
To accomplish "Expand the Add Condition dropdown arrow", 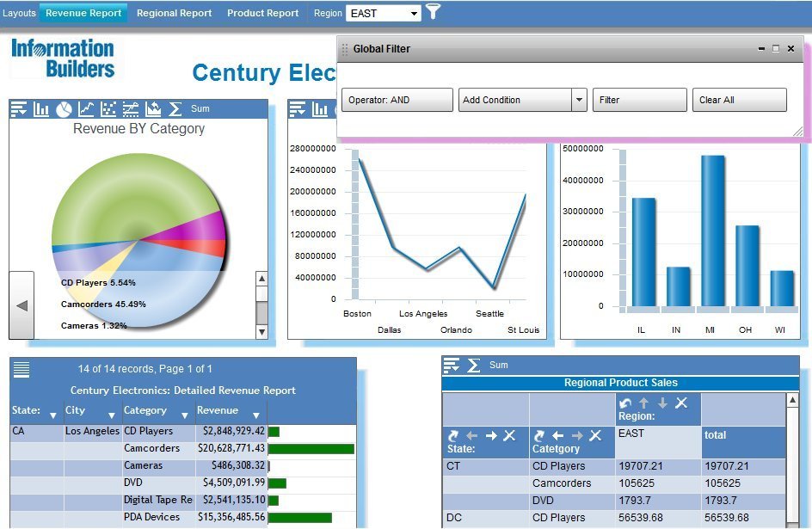I will [x=579, y=100].
